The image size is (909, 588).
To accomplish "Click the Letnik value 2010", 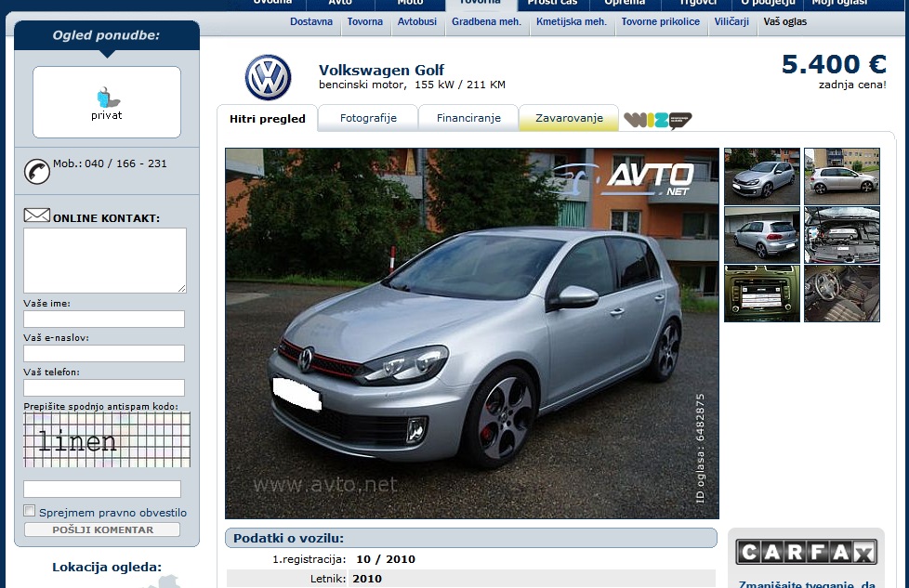I will click(367, 579).
